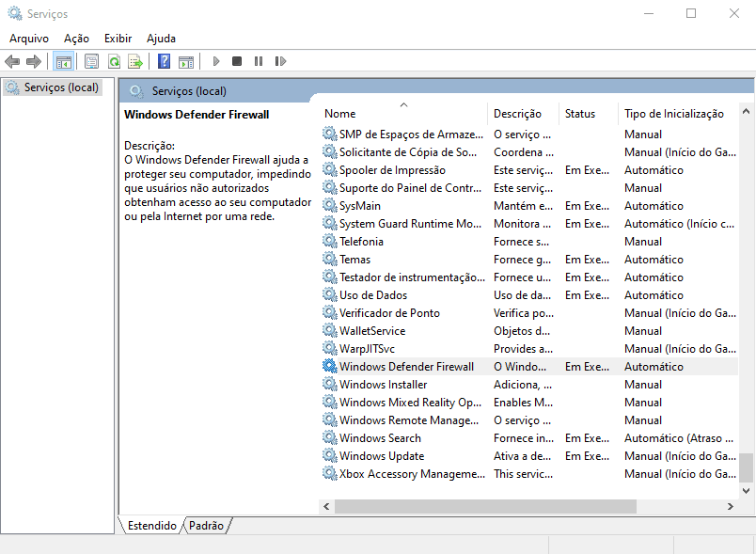Click the Stop Service square icon
Image resolution: width=756 pixels, height=554 pixels.
(237, 61)
